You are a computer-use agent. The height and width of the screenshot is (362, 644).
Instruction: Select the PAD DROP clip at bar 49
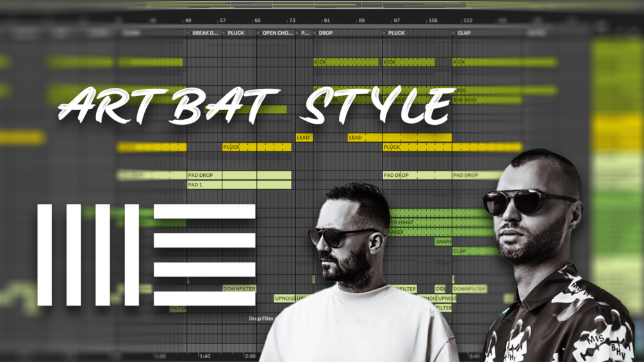click(x=239, y=176)
